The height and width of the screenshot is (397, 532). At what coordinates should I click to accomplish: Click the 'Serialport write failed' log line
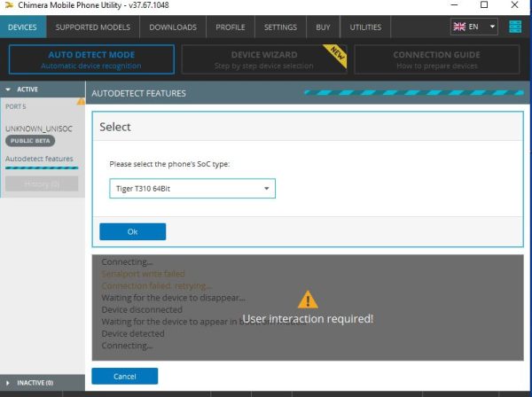click(x=143, y=274)
